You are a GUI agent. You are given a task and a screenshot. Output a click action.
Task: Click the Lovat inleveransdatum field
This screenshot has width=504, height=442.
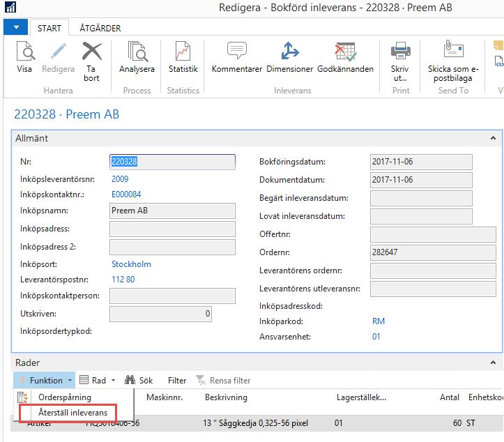(421, 216)
